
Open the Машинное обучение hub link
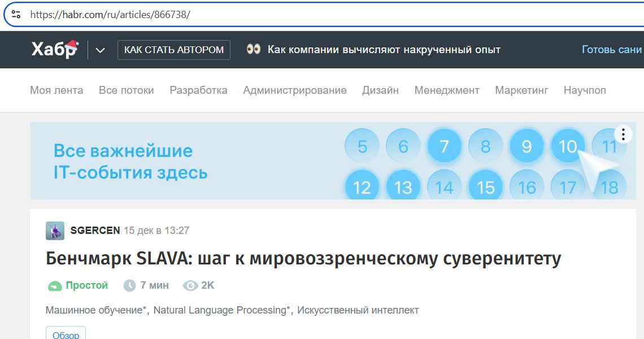[97, 310]
